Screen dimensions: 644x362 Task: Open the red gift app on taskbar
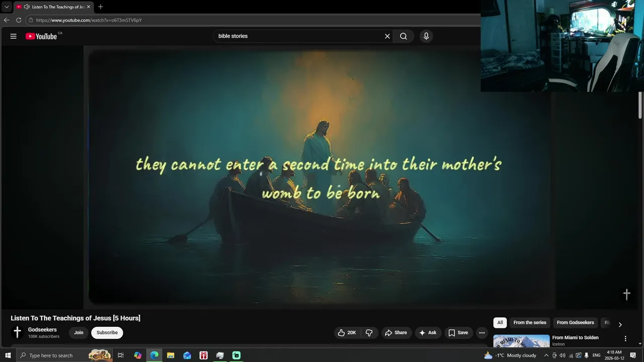[204, 355]
